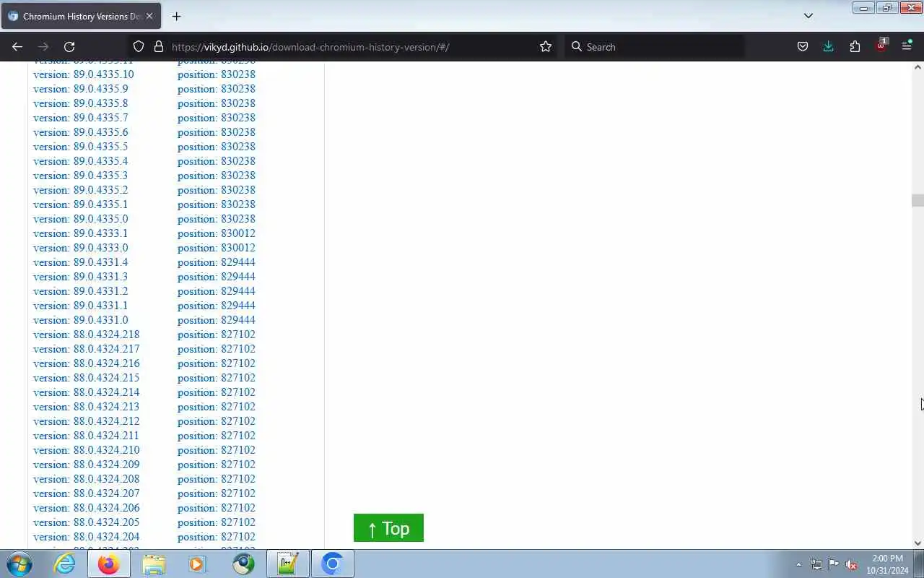Jump to page top with Top button
Viewport: 924px width, 578px height.
[x=388, y=528]
